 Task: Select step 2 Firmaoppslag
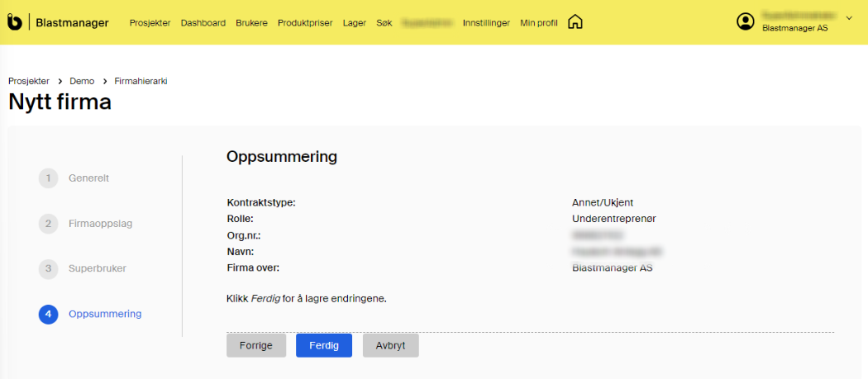(100, 223)
